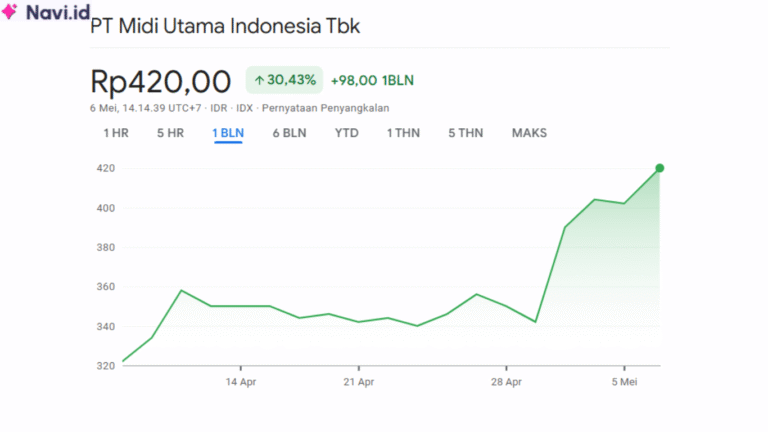The width and height of the screenshot is (768, 432).
Task: Show the MAKS full history range
Action: click(529, 133)
